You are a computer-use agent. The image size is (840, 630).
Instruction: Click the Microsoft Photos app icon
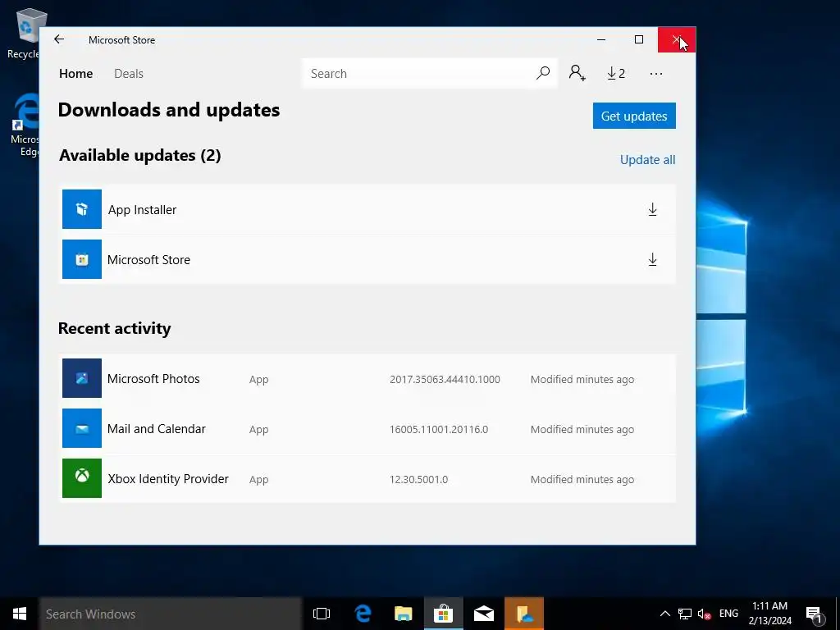(x=82, y=378)
